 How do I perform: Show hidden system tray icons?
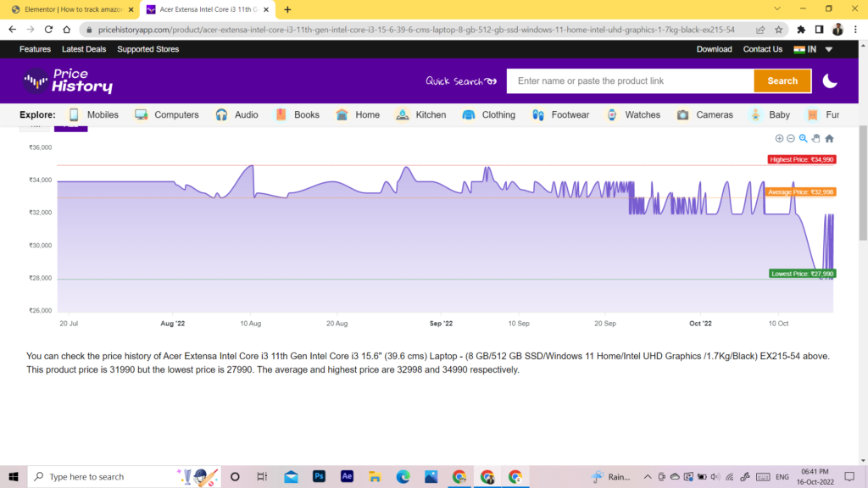[647, 476]
